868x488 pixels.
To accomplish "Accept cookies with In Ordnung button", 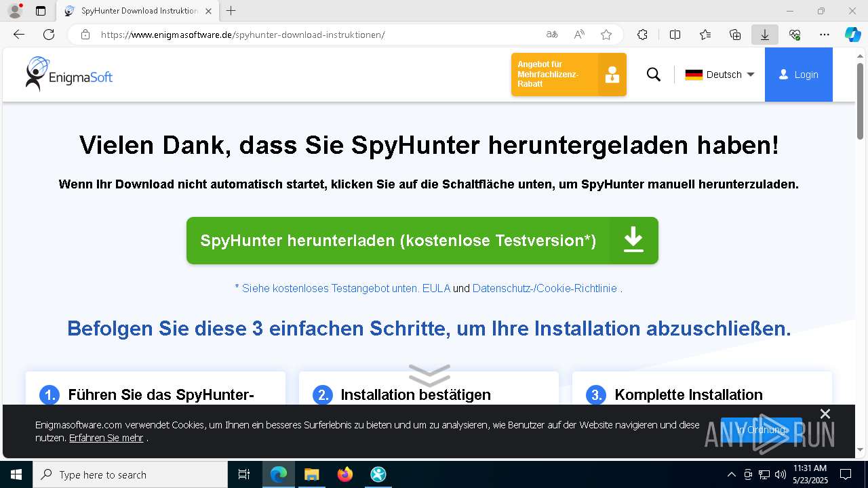I will (762, 430).
